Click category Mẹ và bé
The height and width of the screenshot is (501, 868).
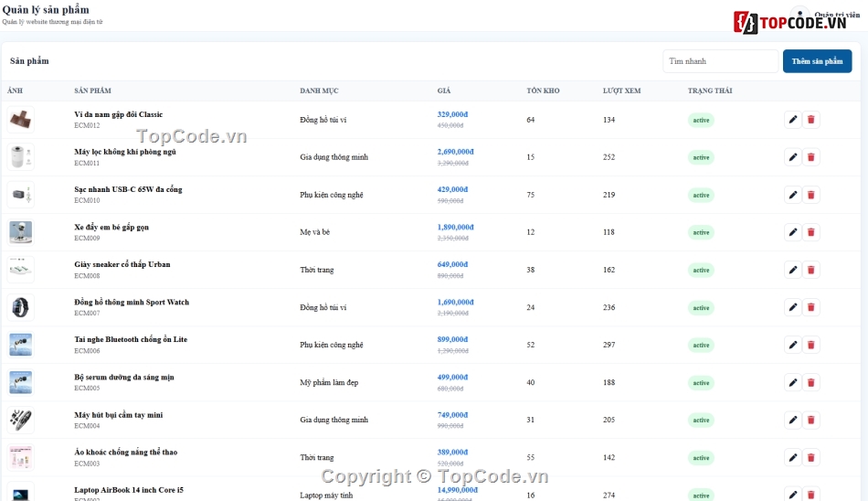[315, 232]
